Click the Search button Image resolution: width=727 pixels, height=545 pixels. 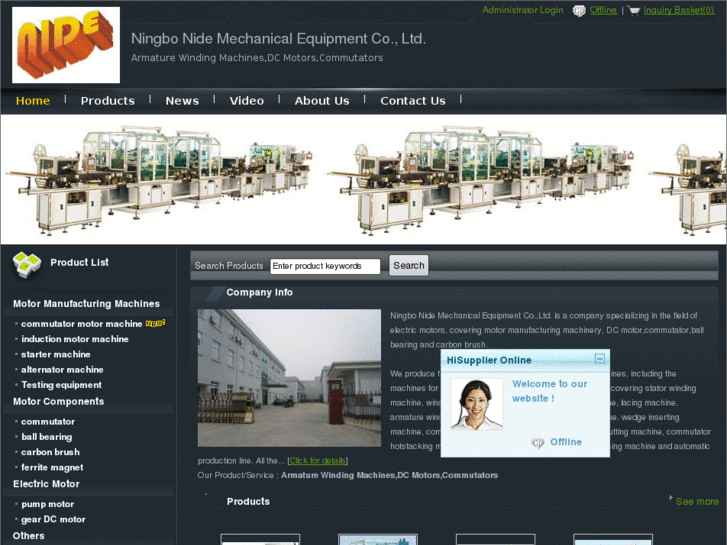tap(408, 265)
